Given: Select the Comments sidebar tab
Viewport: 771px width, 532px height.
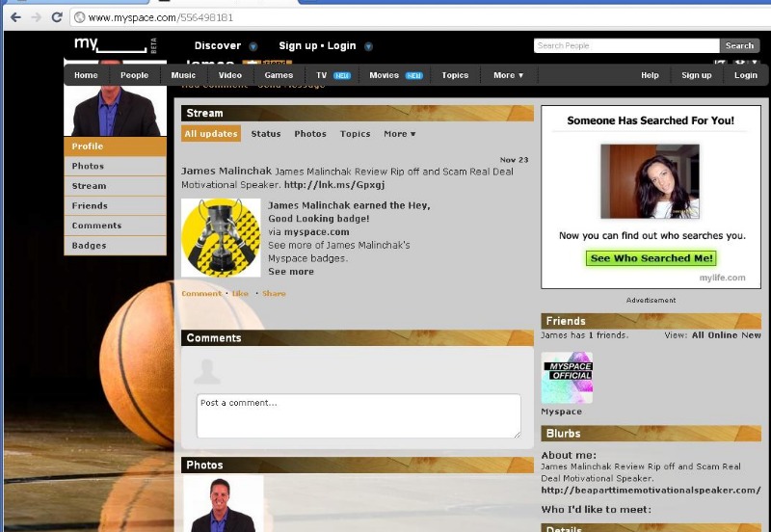Looking at the screenshot, I should click(115, 226).
